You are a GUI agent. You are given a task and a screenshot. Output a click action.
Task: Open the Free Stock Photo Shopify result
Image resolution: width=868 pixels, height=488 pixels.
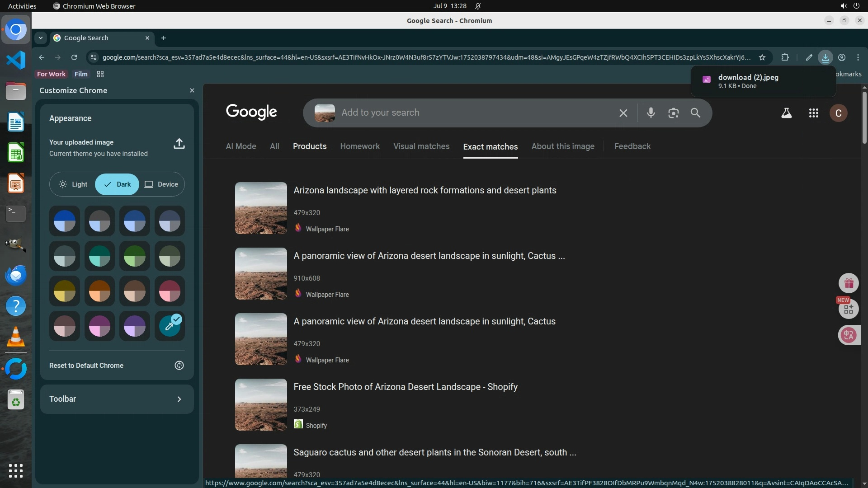tap(405, 387)
